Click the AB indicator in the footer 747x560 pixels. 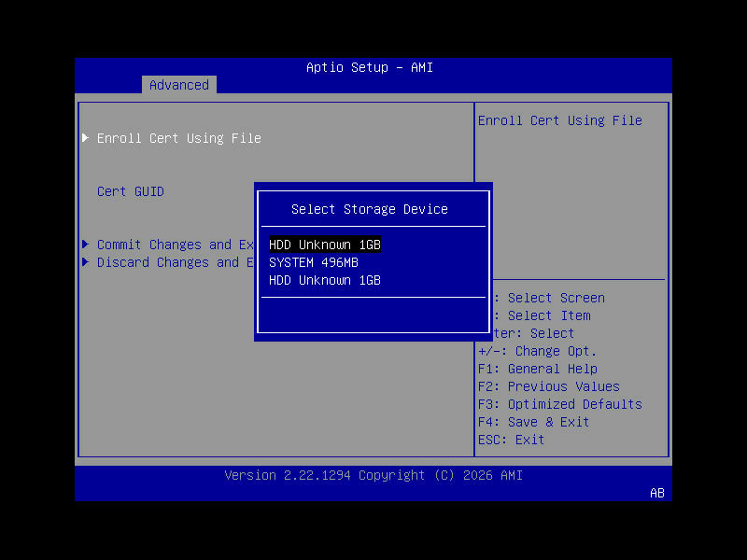coord(657,493)
